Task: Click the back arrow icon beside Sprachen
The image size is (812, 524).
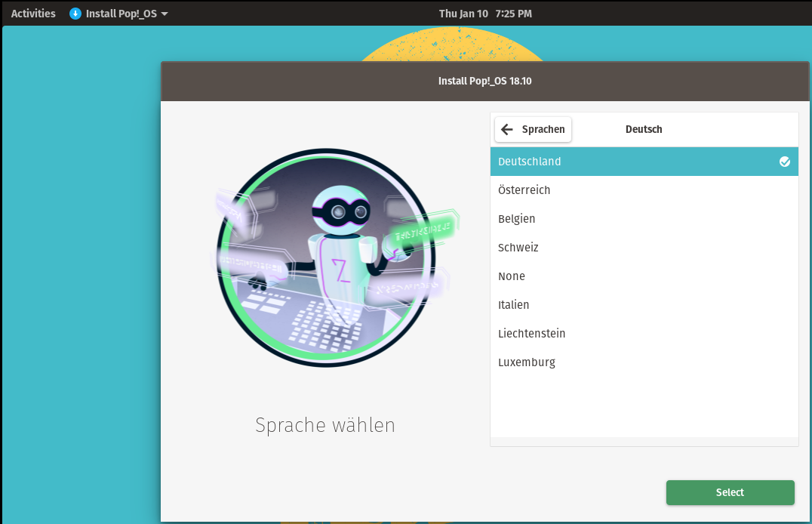Action: click(507, 129)
